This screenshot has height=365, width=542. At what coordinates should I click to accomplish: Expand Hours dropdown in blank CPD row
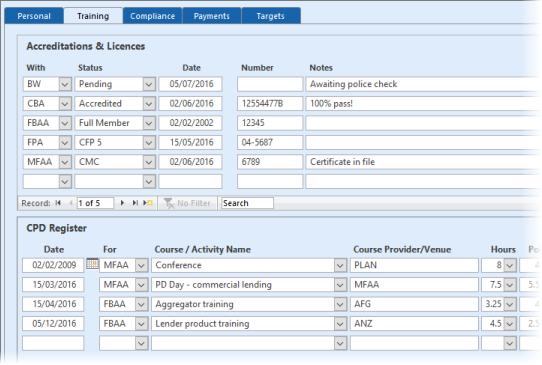[x=510, y=343]
